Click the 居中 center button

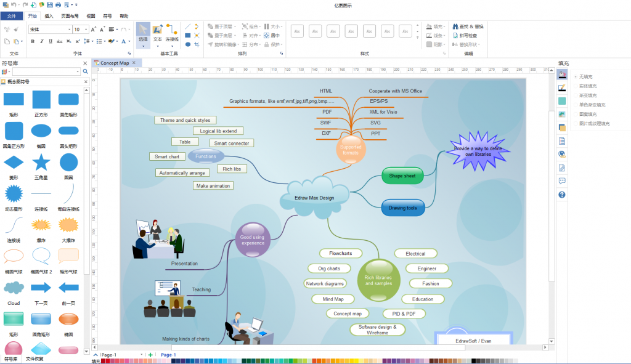272,35
